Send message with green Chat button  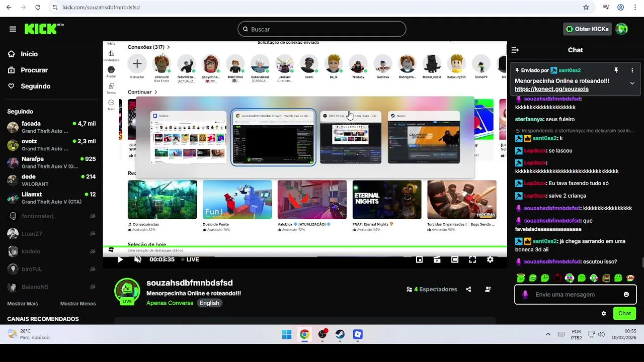[624, 313]
